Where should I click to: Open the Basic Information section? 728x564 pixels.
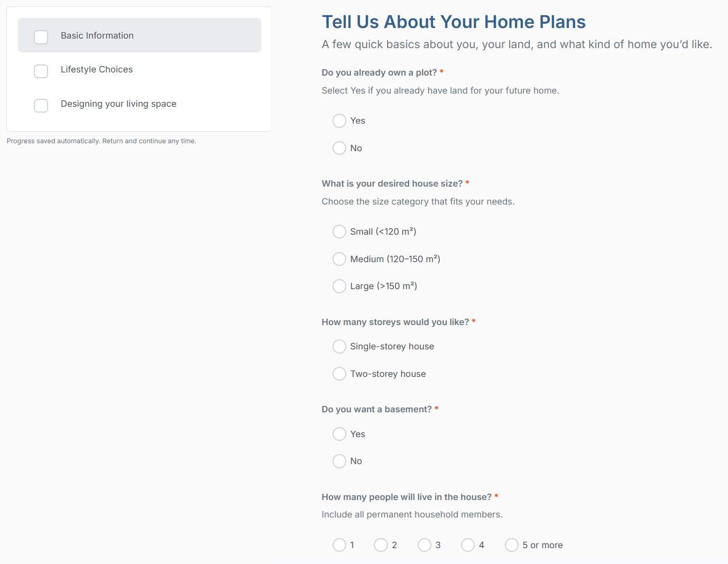point(97,35)
